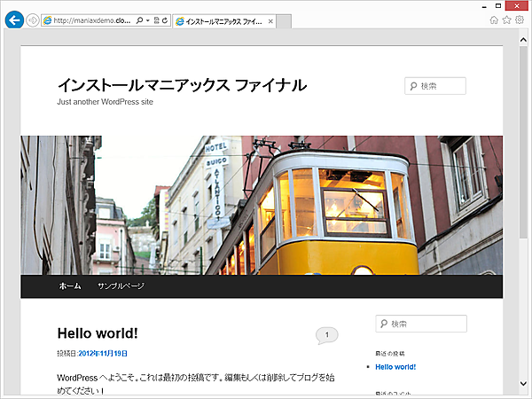The image size is (532, 399).
Task: Go to the browser Home icon
Action: click(494, 20)
